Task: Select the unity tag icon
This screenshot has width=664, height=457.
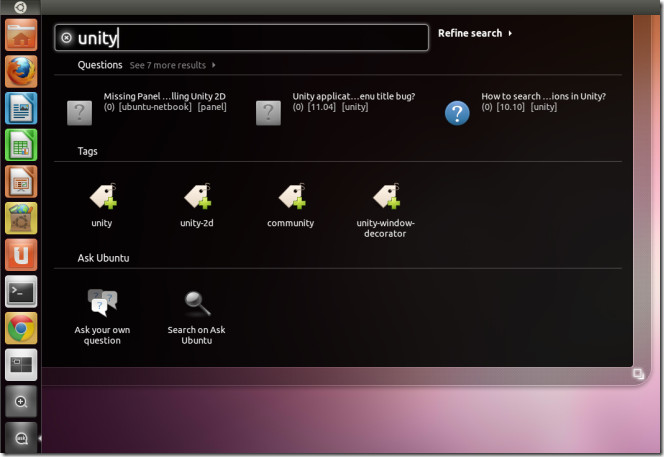Action: [x=102, y=196]
